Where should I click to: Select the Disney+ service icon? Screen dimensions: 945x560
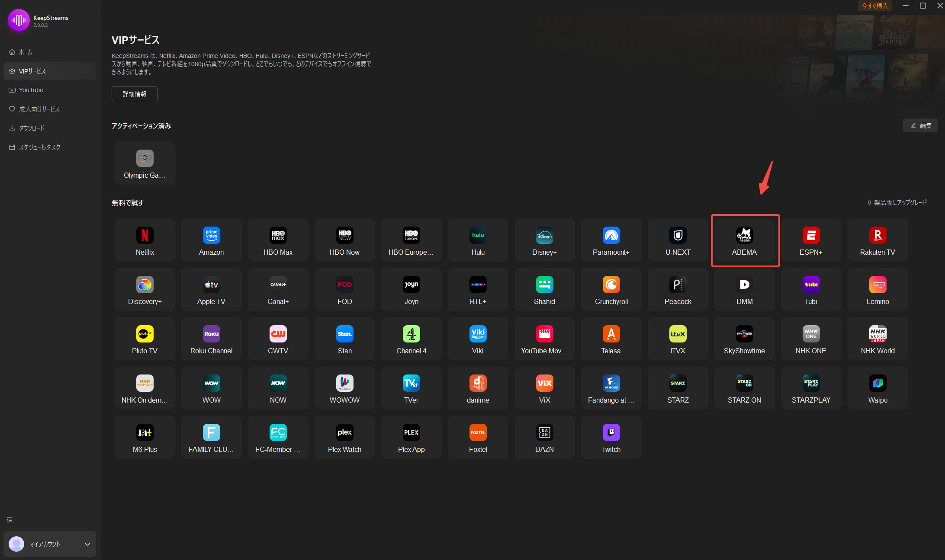click(544, 240)
